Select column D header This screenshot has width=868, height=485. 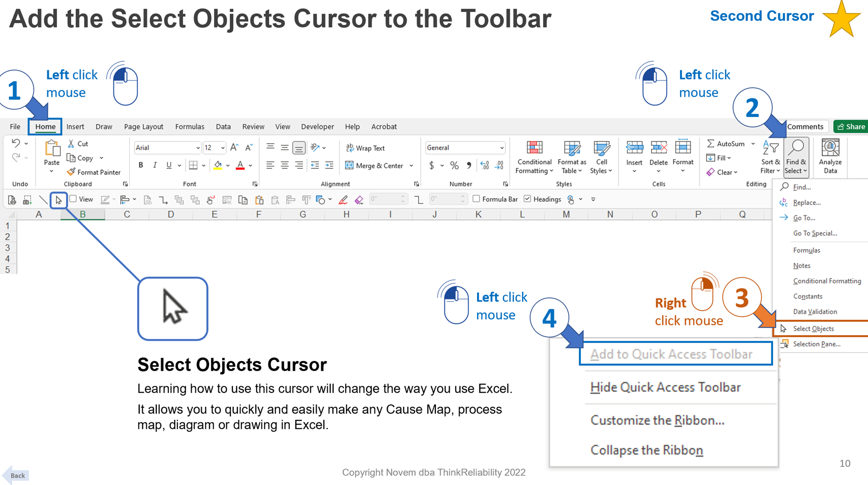171,214
